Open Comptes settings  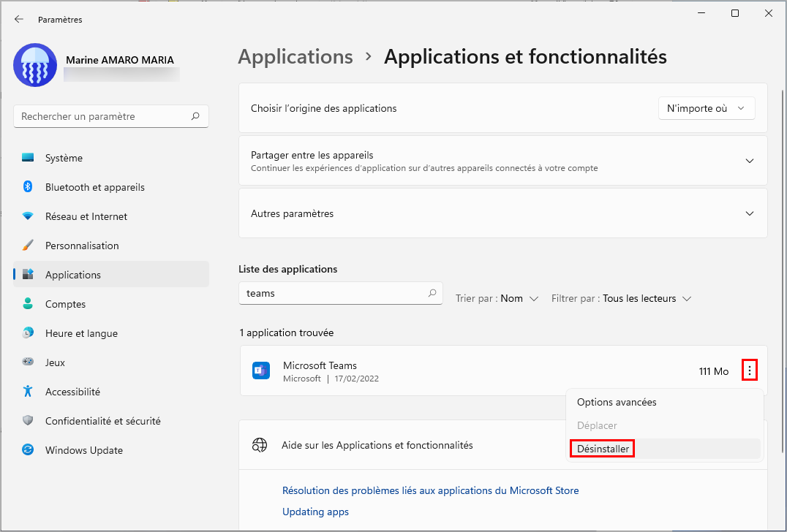(111, 304)
